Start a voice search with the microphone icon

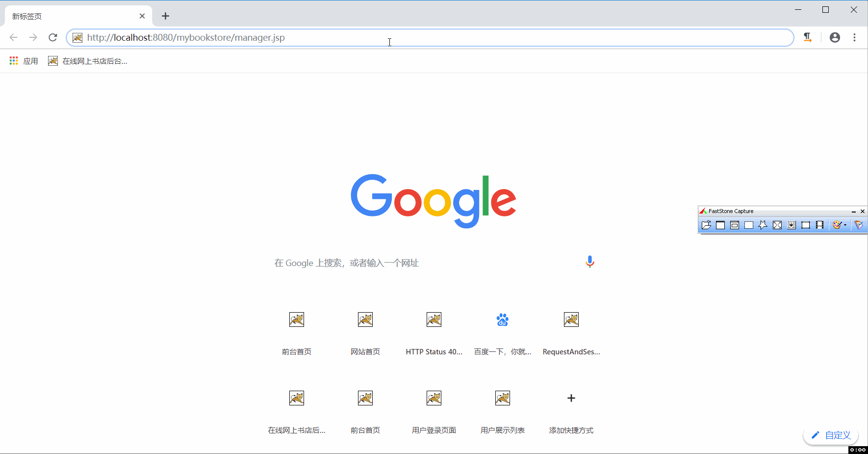tap(589, 262)
